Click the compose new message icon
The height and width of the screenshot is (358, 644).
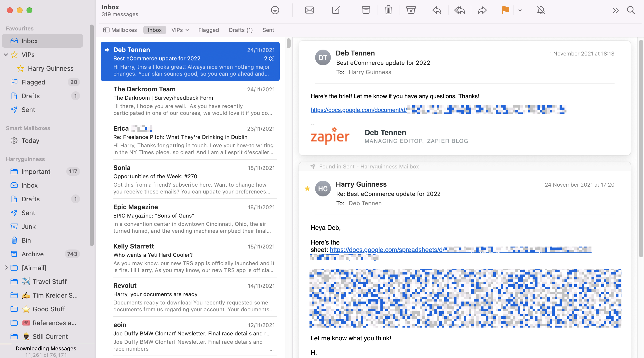(336, 10)
